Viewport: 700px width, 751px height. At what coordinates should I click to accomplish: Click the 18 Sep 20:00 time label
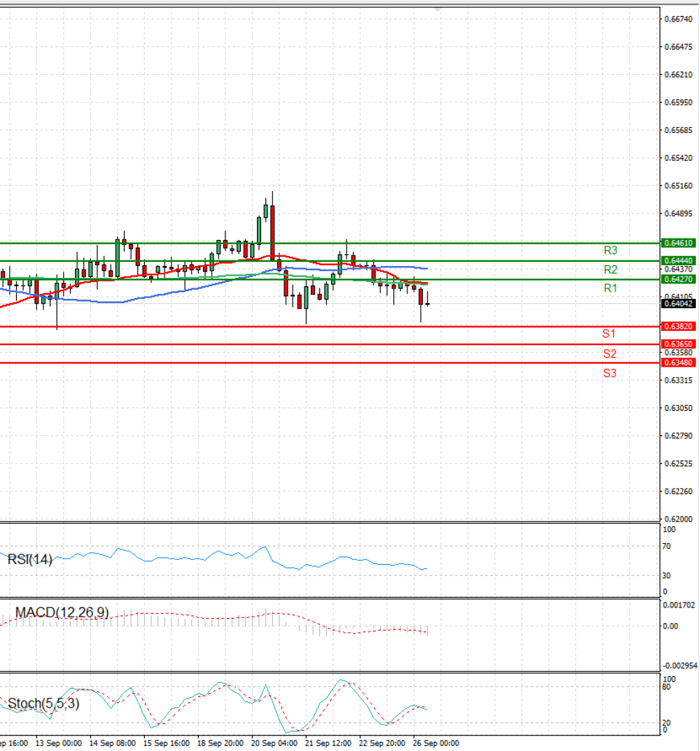pyautogui.click(x=220, y=743)
